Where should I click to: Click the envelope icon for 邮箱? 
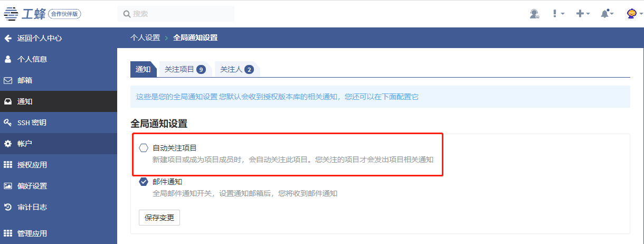[8, 80]
